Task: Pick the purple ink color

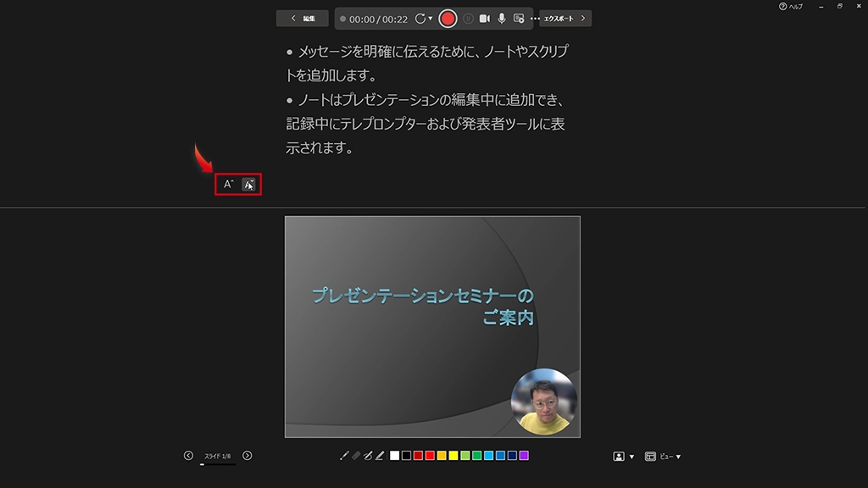Action: point(524,455)
